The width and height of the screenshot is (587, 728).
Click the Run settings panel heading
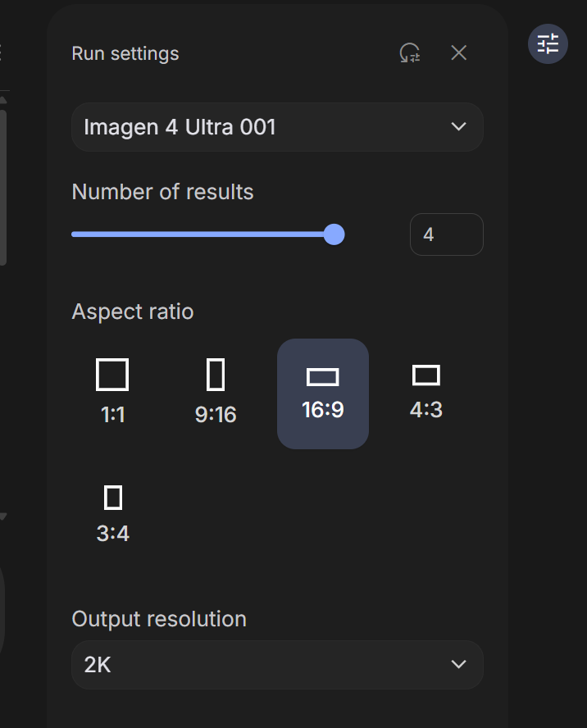125,53
